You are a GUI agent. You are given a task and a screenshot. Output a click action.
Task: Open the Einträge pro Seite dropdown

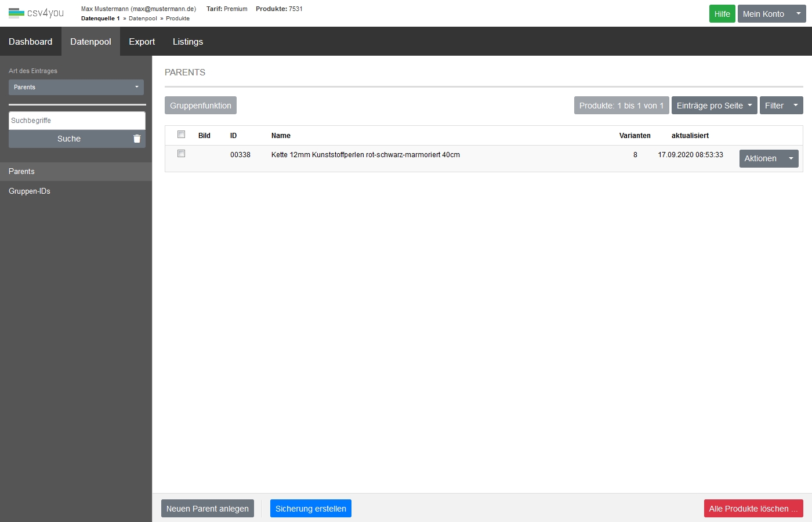(714, 106)
